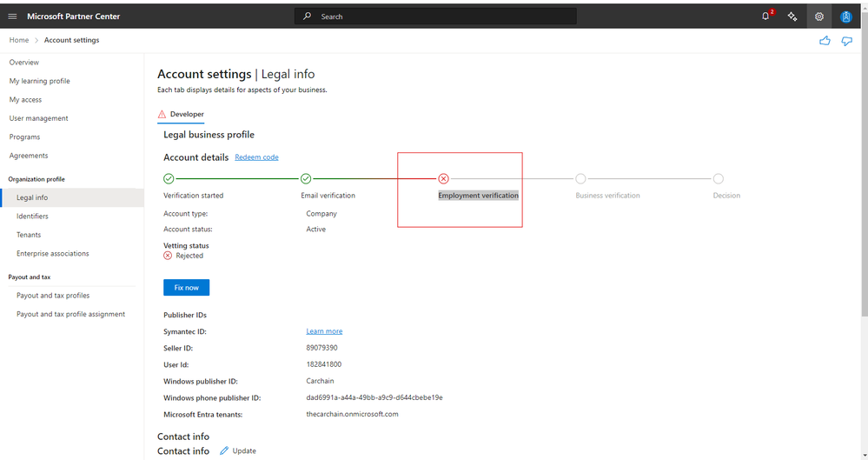Screen dimensions: 868x460
Task: Collapse the Organization profile section
Action: pos(36,179)
